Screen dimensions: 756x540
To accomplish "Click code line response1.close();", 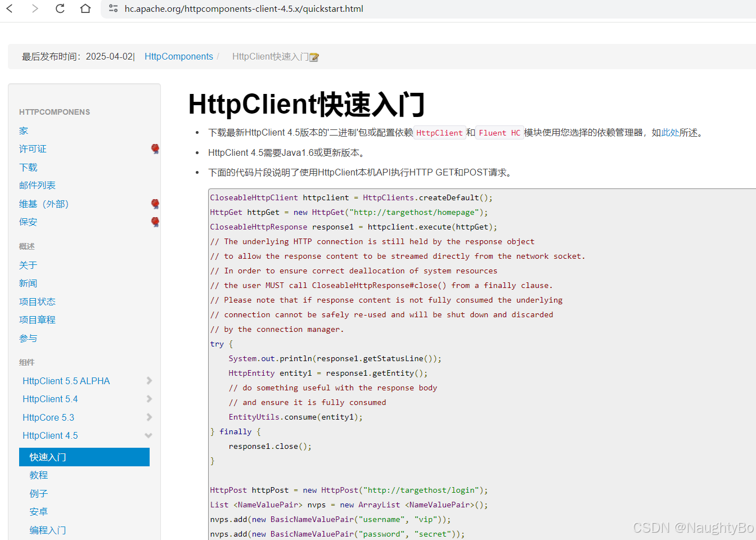I will [270, 446].
